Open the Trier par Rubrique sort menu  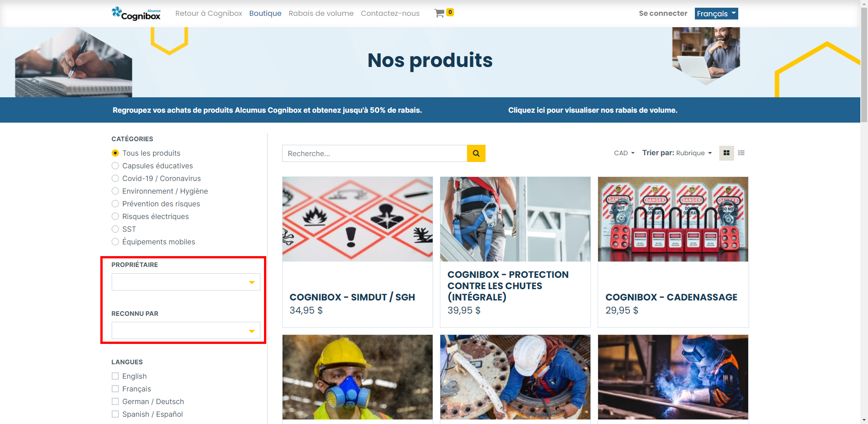pos(677,153)
